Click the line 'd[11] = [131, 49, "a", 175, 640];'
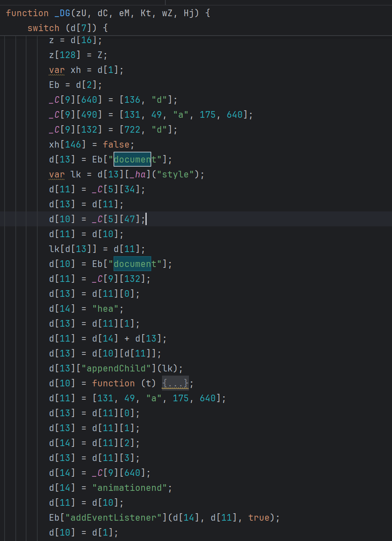 [x=138, y=398]
